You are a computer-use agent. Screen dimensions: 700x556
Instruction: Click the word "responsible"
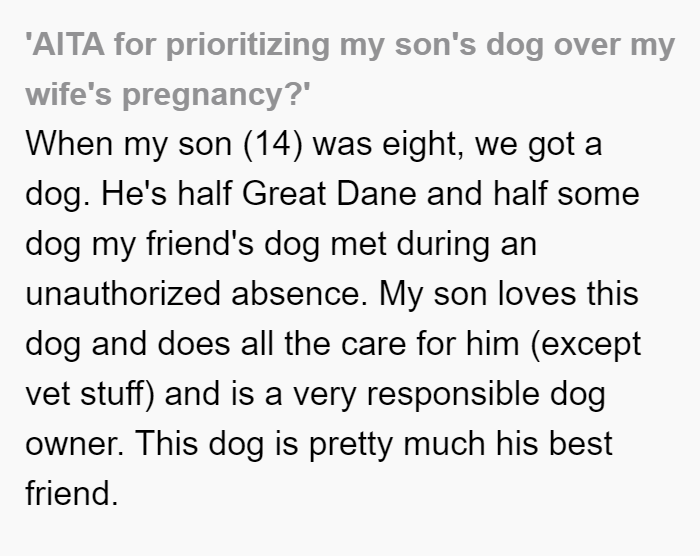pyautogui.click(x=453, y=395)
